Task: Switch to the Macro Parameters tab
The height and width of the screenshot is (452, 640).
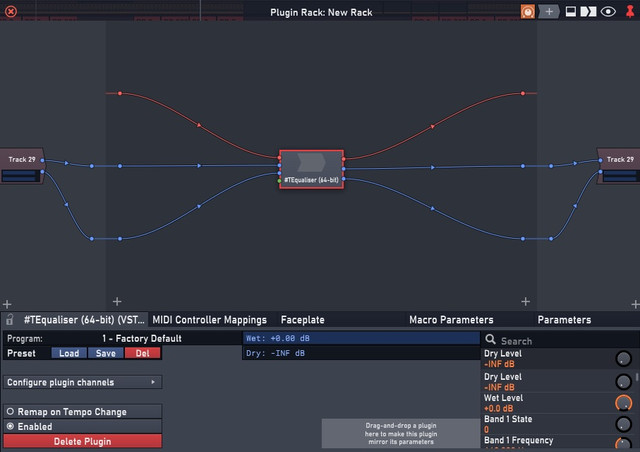Action: [451, 320]
